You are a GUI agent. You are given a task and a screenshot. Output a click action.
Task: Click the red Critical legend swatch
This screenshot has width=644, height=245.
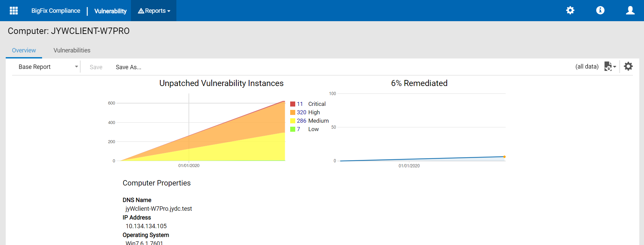tap(293, 104)
